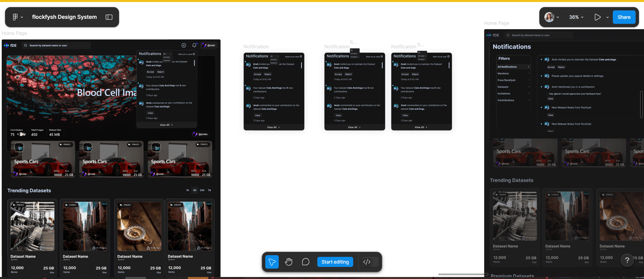Click Accept in full Notifications page
This screenshot has width=644, height=279.
click(x=551, y=67)
